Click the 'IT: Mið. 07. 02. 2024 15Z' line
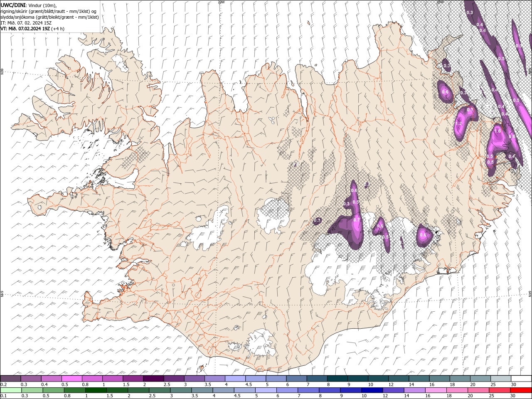Image resolution: width=532 pixels, height=399 pixels. coord(26,23)
